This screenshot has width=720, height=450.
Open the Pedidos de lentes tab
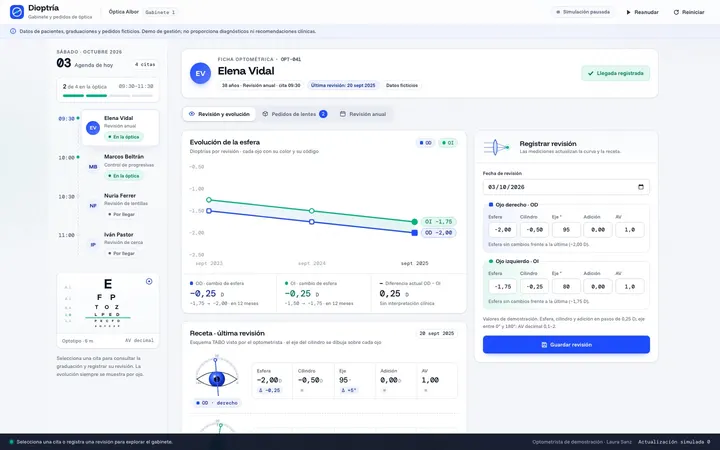click(x=294, y=114)
